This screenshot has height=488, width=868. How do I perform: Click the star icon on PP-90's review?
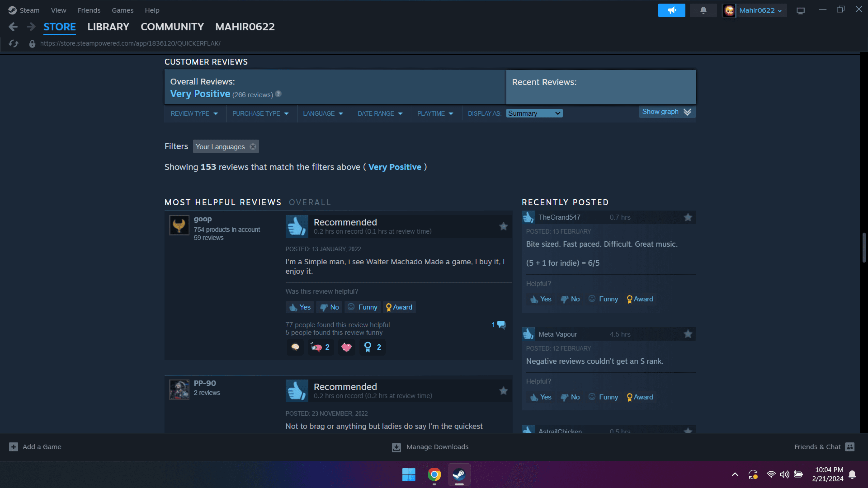pos(503,391)
